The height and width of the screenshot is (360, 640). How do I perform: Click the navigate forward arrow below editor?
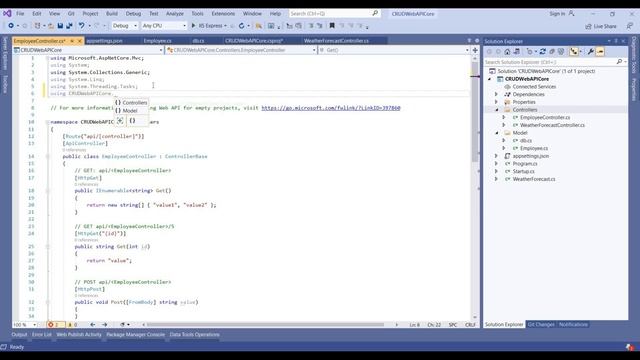pyautogui.click(x=104, y=325)
